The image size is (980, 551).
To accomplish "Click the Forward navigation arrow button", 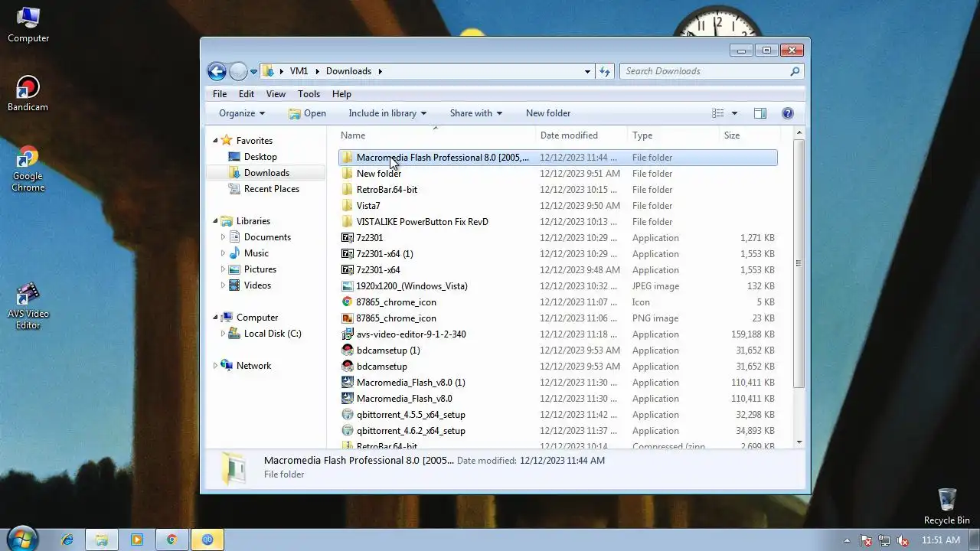I will pos(238,71).
